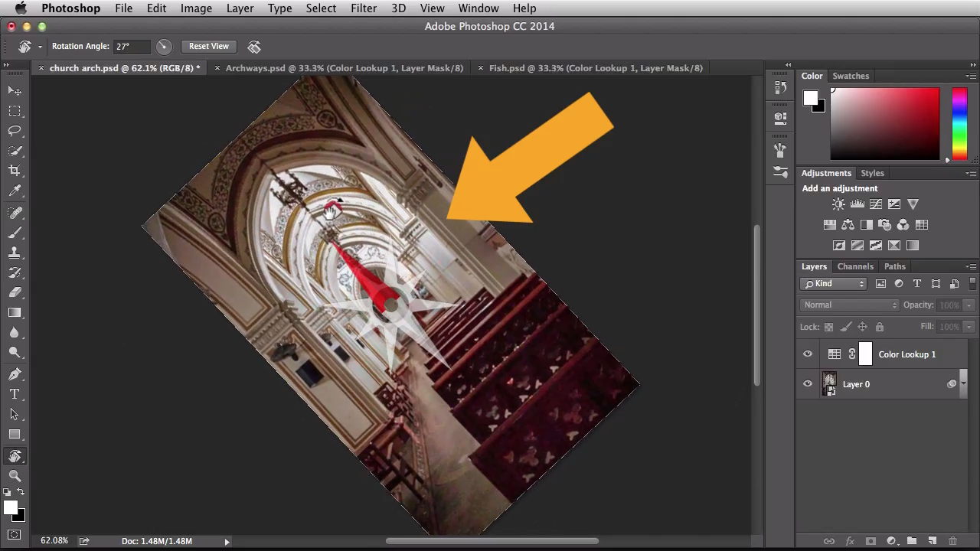Open the tool preset picker arrow

pyautogui.click(x=40, y=47)
